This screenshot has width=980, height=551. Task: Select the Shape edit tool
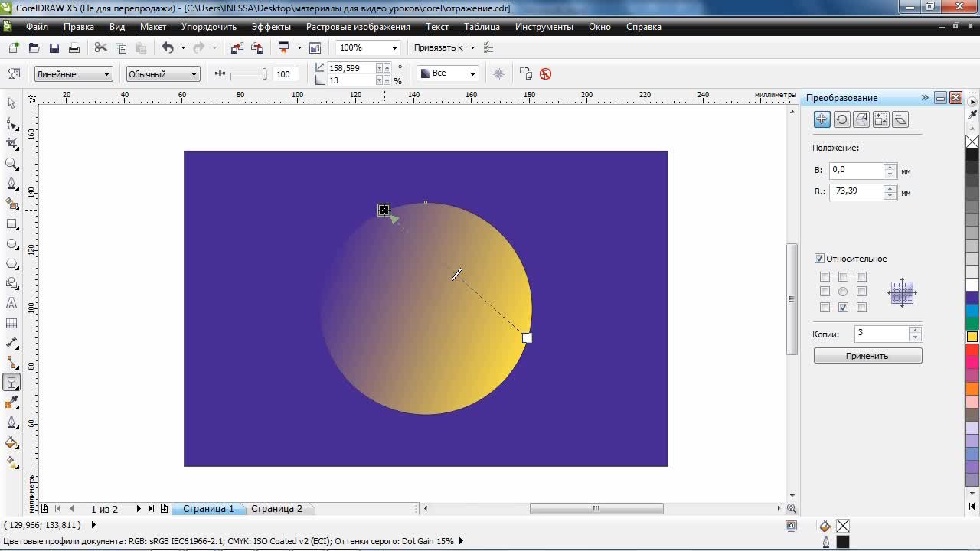click(11, 123)
